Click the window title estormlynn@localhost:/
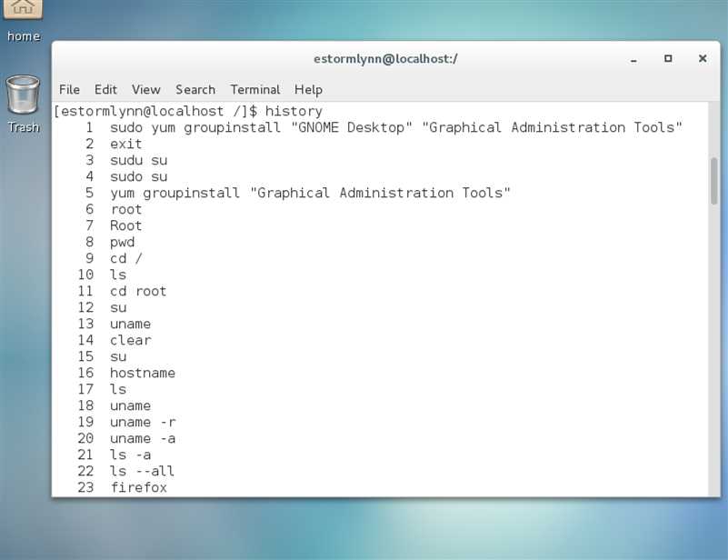Image resolution: width=728 pixels, height=560 pixels. (x=385, y=59)
